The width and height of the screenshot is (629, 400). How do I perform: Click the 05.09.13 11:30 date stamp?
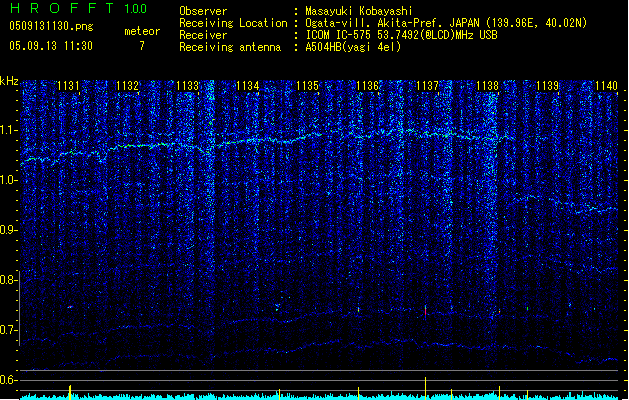(50, 46)
